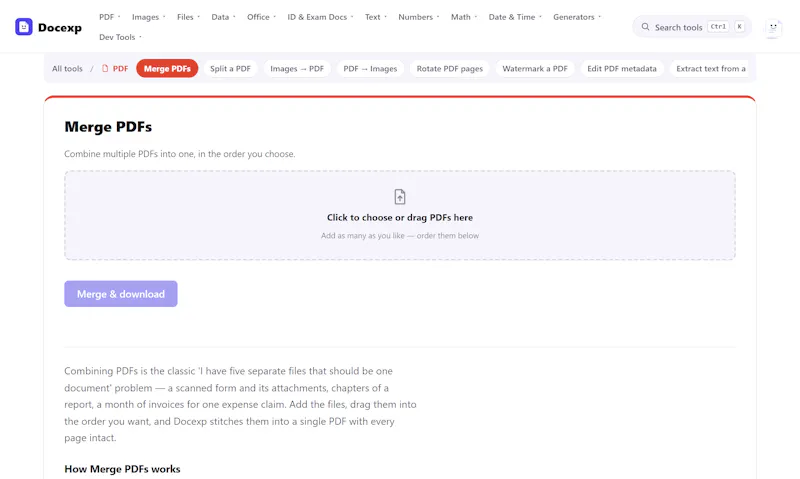Go to All tools breadcrumb link

coord(67,68)
